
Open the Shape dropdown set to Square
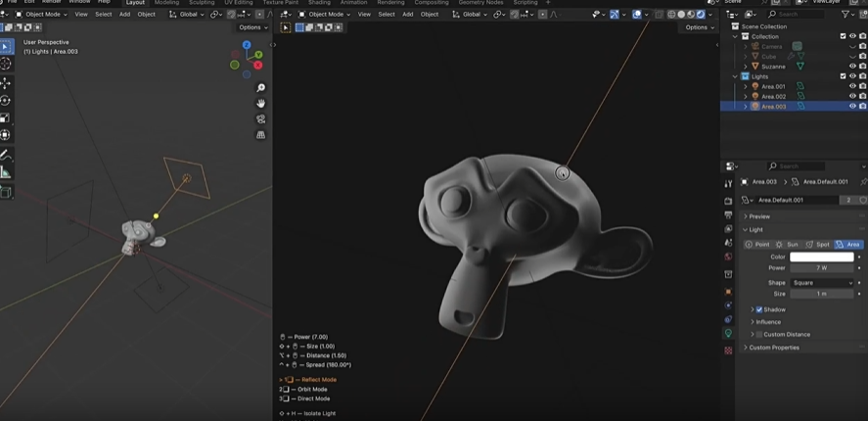point(822,283)
